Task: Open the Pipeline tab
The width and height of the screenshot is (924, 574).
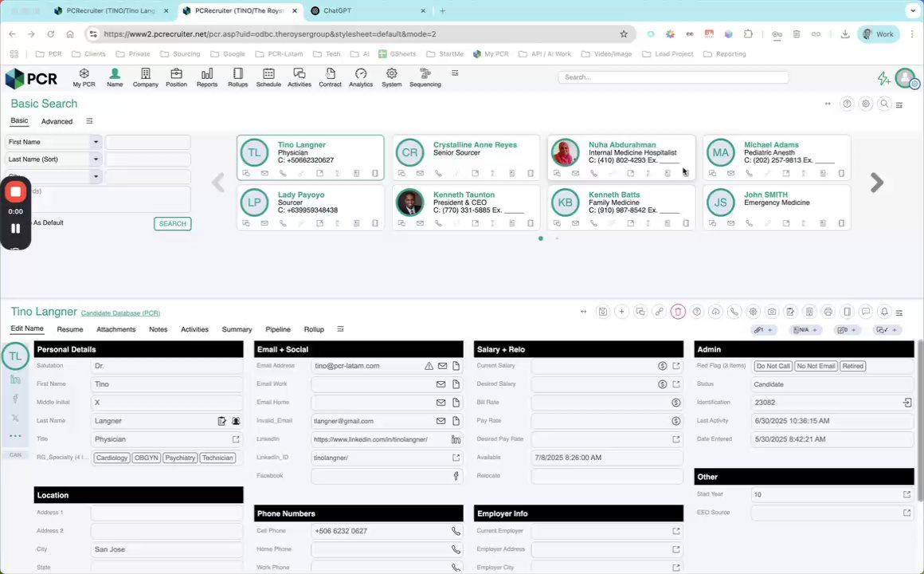Action: (277, 329)
